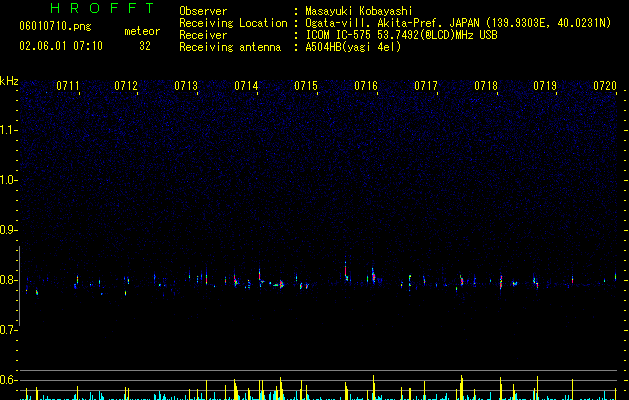Select Ogata-vill. Akita-Pref. JAPAN location text
629x400 pixels.
(458, 23)
